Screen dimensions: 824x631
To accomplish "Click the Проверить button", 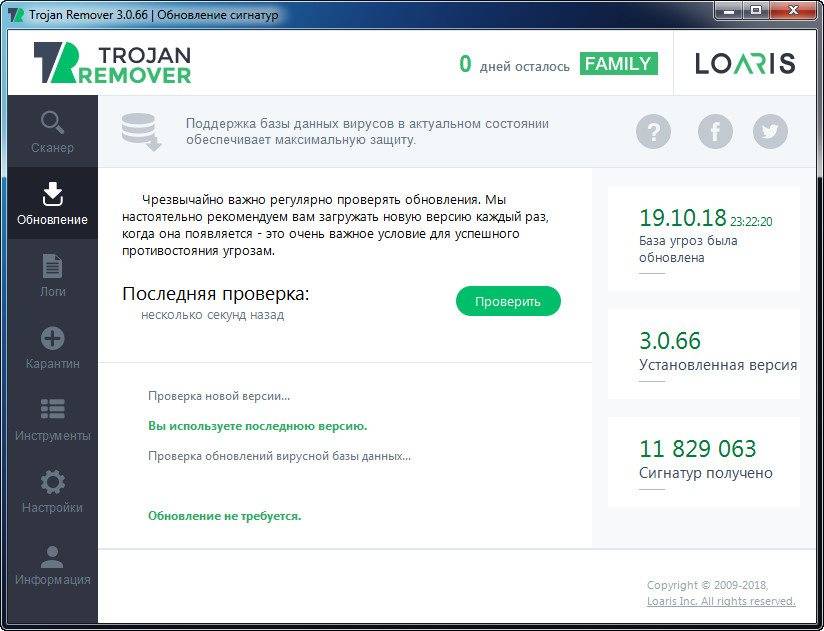I will (x=508, y=301).
